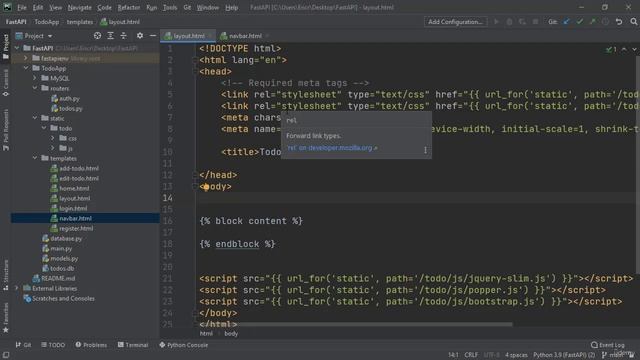The image size is (640, 360).
Task: Open the Tools menu
Action: coord(170,7)
